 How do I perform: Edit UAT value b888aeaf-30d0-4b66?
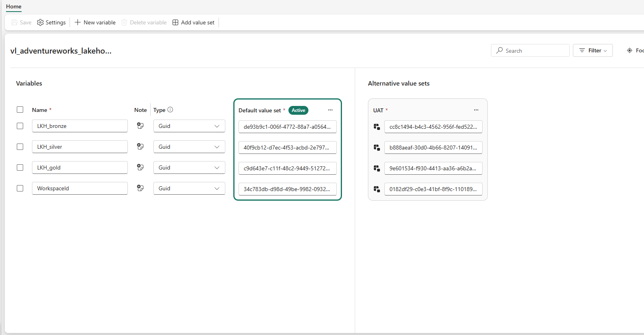(x=433, y=148)
